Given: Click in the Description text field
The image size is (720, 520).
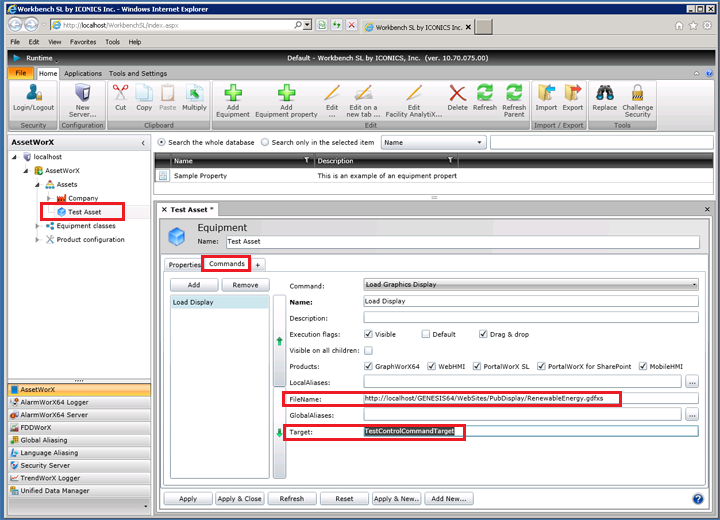Looking at the screenshot, I should pos(530,317).
